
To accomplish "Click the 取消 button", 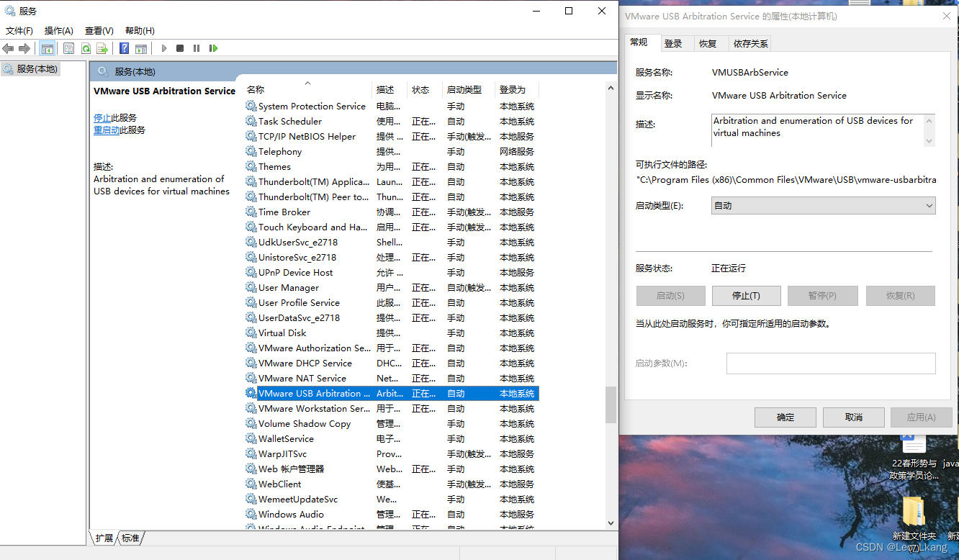I will click(x=854, y=417).
